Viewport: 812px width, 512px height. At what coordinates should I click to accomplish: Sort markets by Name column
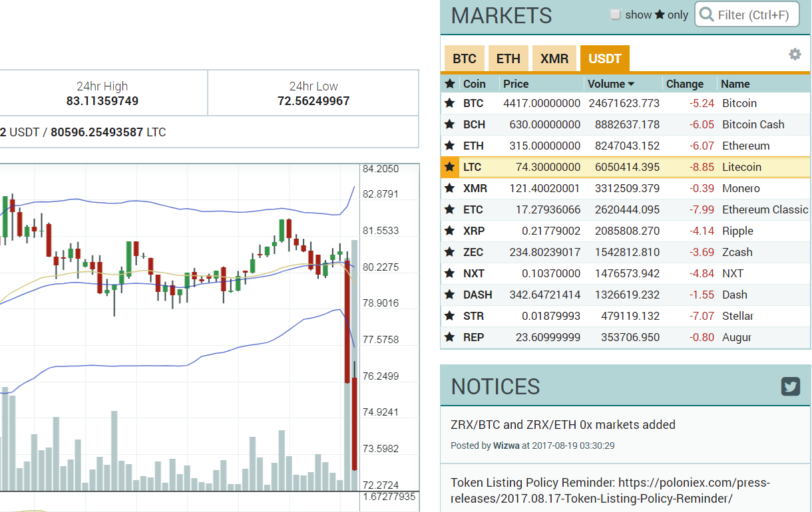[735, 84]
